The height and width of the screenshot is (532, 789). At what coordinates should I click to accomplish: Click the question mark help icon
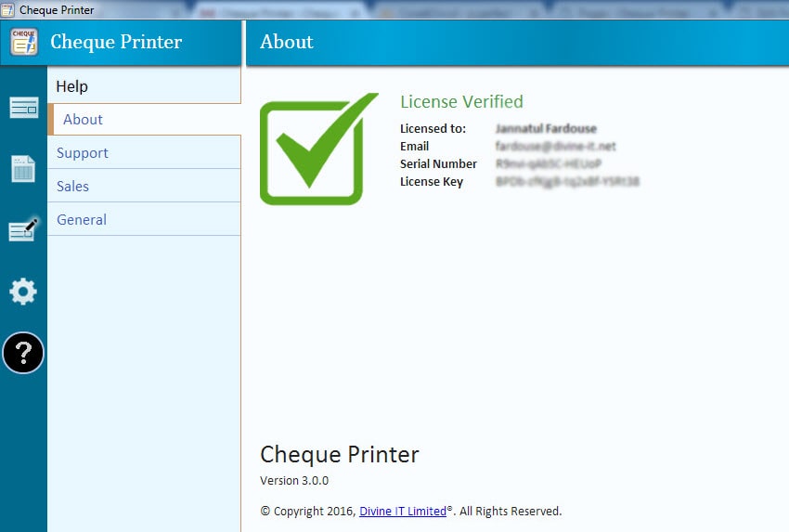[23, 353]
